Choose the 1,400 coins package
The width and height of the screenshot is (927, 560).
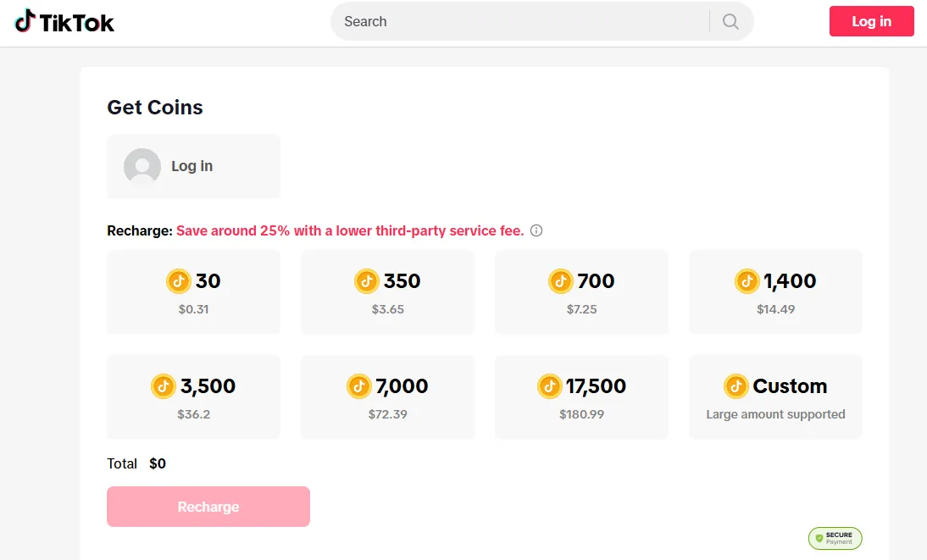[x=775, y=291]
